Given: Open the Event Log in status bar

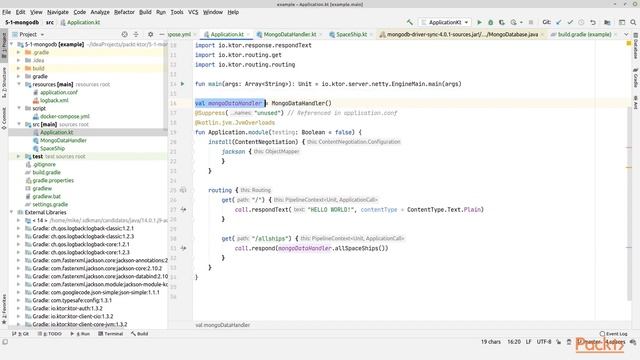Looking at the screenshot, I should [613, 334].
